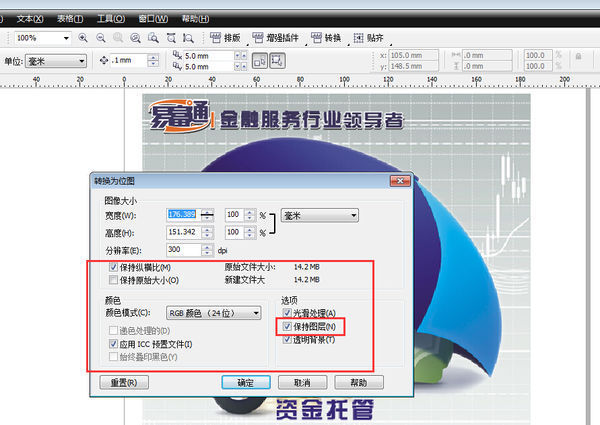Viewport: 600px width, 425px height.
Task: Click the 金融服务行业领导者 headline on canvas
Action: point(311,120)
